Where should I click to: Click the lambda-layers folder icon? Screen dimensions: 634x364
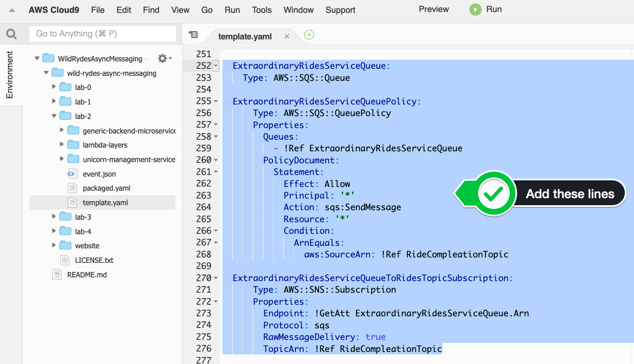coord(73,145)
